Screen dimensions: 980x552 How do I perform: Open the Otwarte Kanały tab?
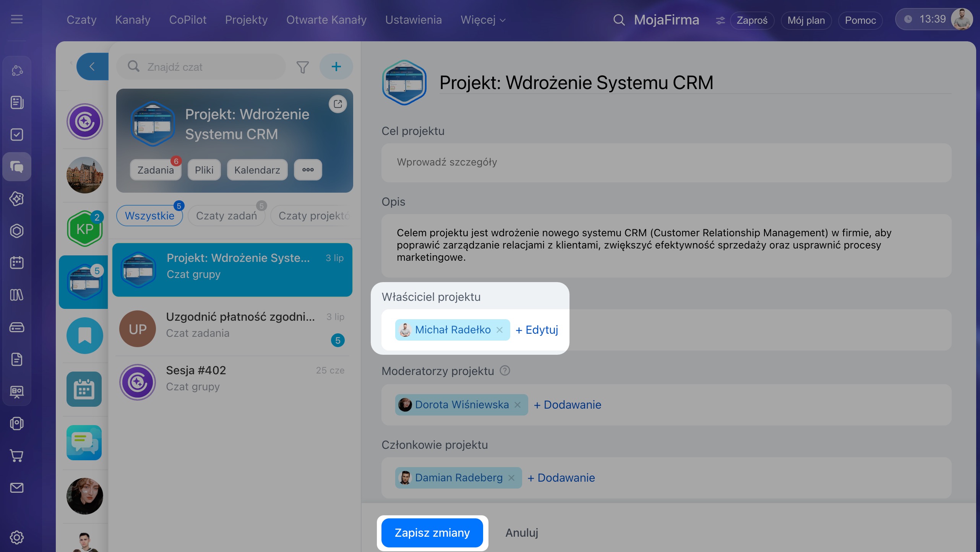(x=326, y=20)
